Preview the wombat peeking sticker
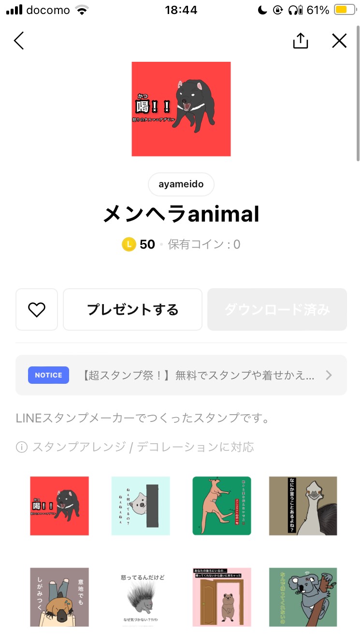362x644 pixels. pyautogui.click(x=141, y=505)
